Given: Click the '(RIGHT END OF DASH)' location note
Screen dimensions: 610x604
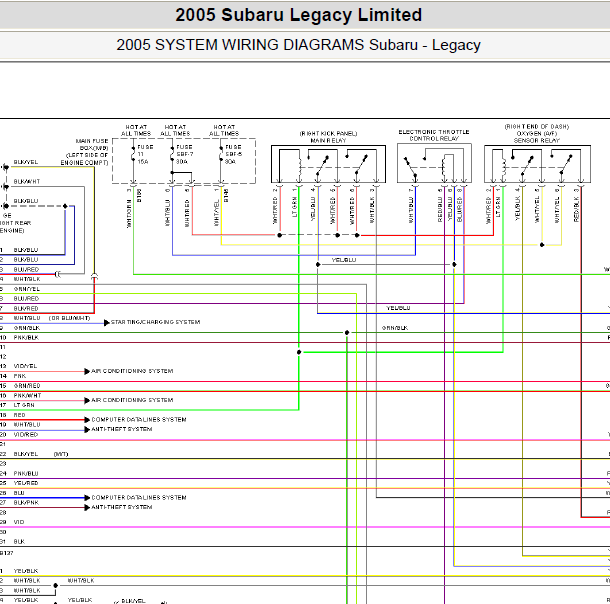Looking at the screenshot, I should 536,127.
